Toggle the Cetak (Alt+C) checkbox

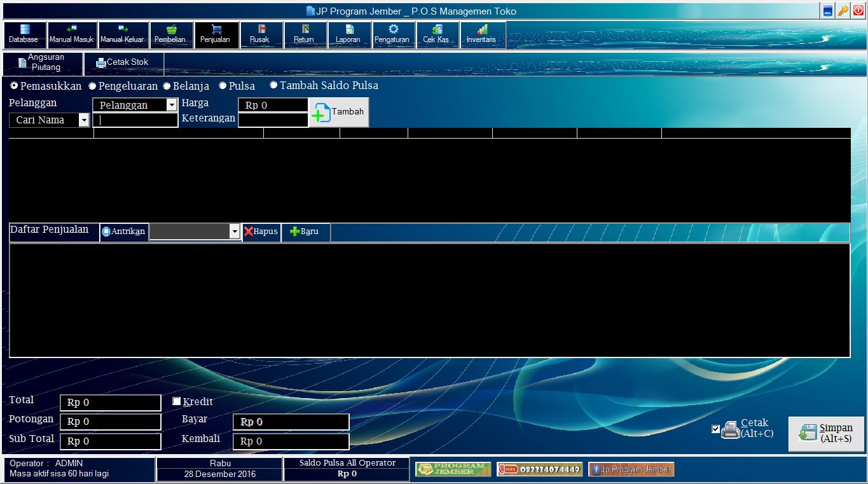(715, 429)
